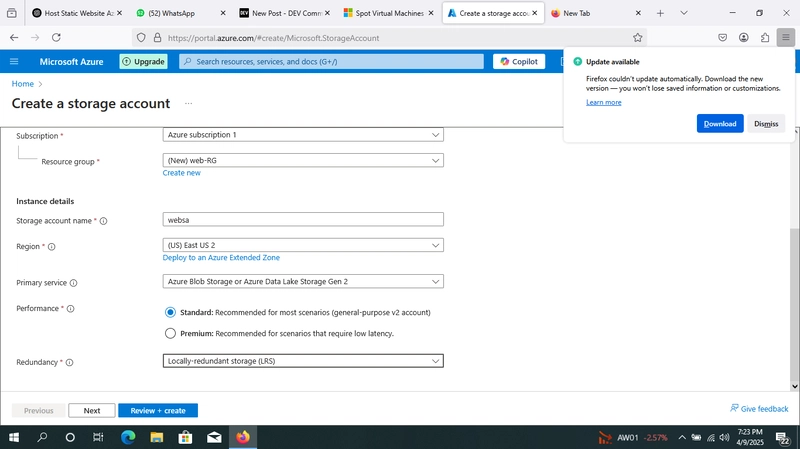
Task: Open Learn more link in update popup
Action: pos(604,102)
